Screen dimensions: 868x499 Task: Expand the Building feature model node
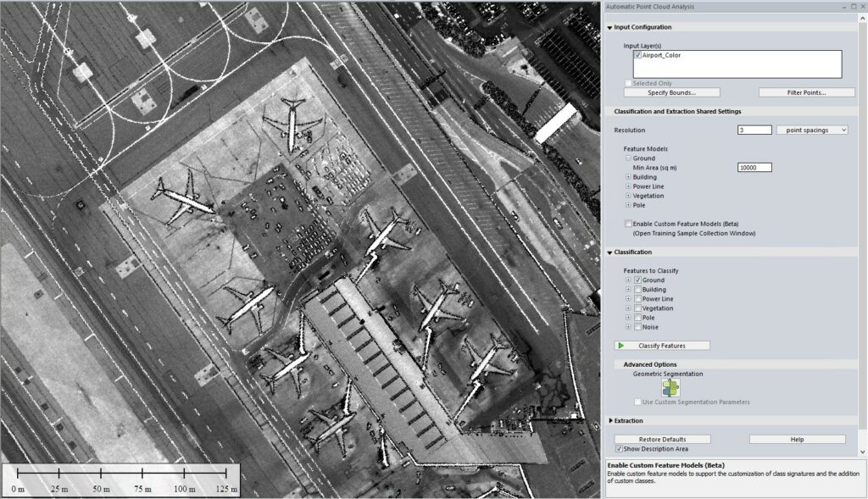tap(628, 177)
